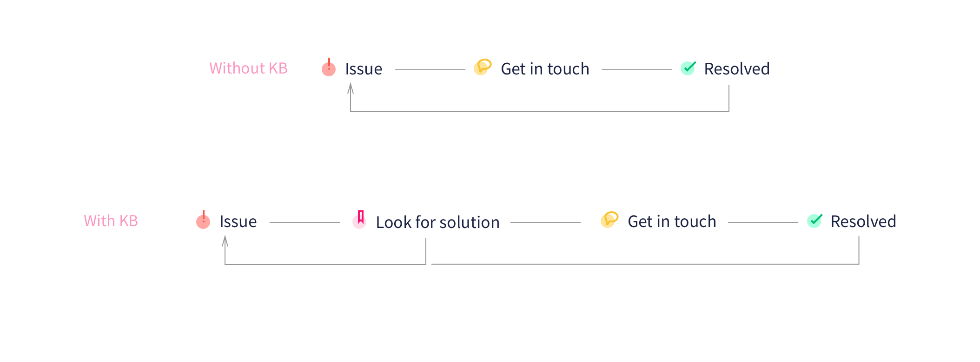Click Resolved in the With KB flow

pyautogui.click(x=863, y=221)
